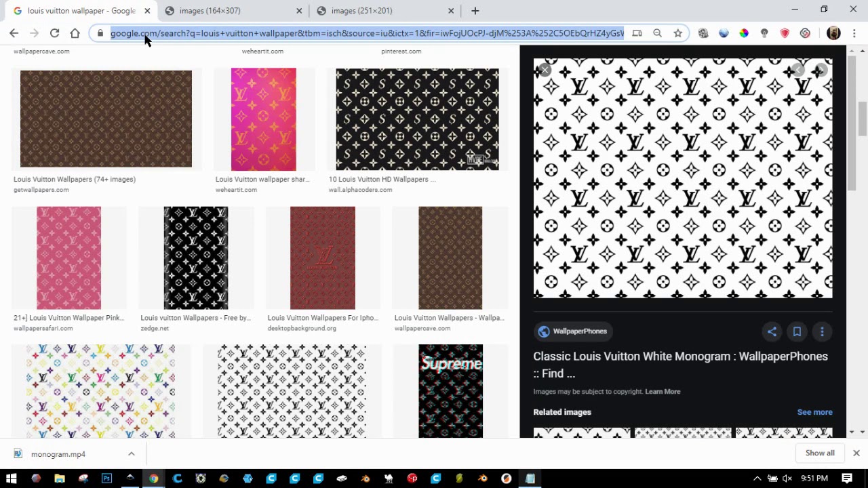Open more options dots in preview panel
This screenshot has height=488, width=868.
click(x=822, y=331)
